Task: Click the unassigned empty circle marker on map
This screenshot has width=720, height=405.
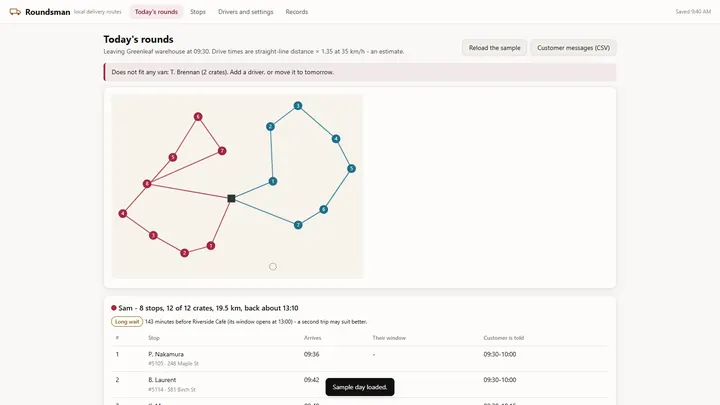Action: coord(273,266)
